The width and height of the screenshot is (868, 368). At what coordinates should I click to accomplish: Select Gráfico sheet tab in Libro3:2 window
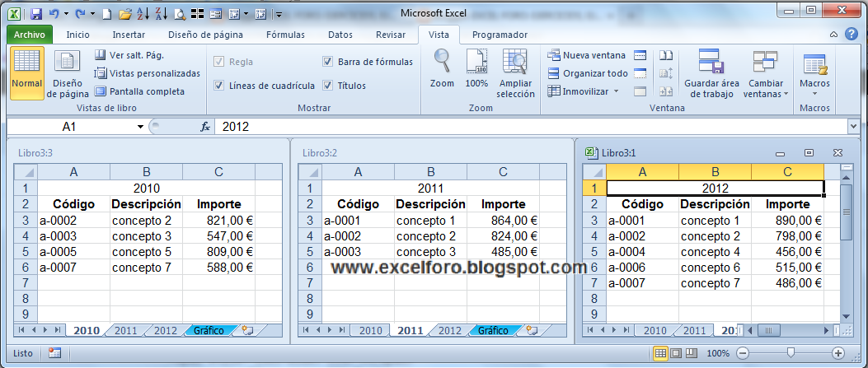tap(493, 330)
